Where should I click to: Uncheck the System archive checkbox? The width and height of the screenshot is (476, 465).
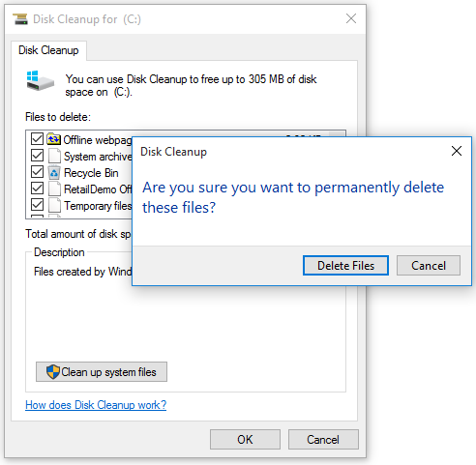click(x=37, y=156)
